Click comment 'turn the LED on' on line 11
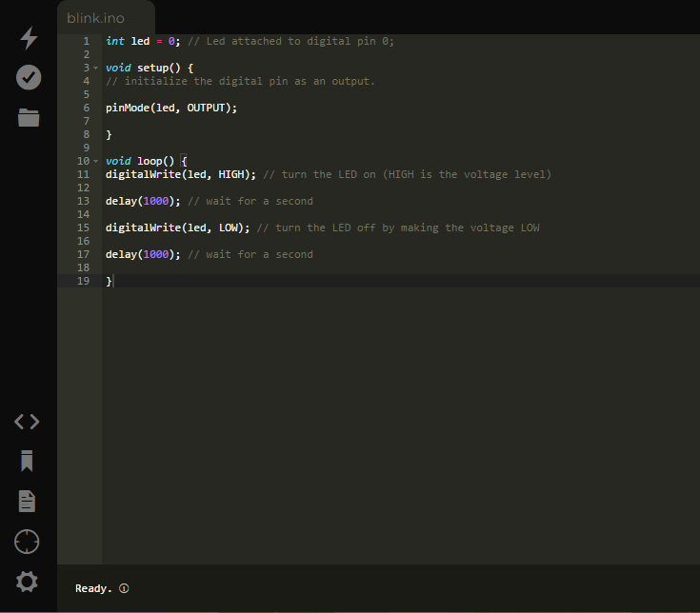 [329, 174]
